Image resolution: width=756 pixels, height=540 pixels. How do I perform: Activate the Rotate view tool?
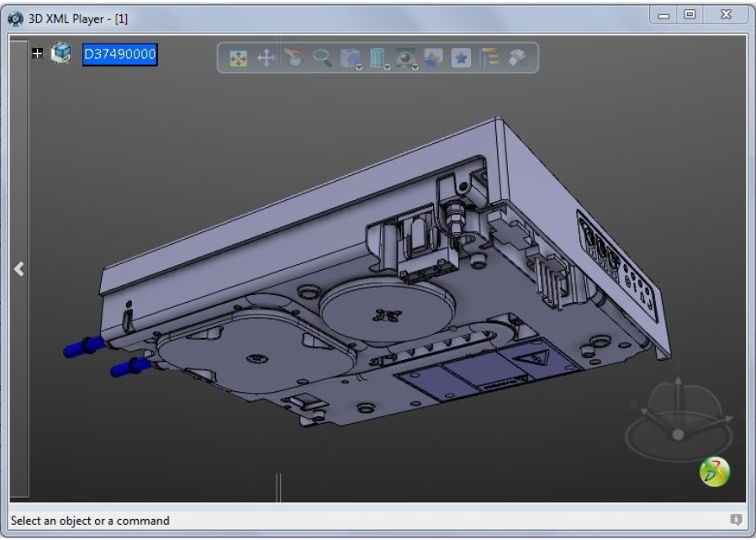pos(293,58)
